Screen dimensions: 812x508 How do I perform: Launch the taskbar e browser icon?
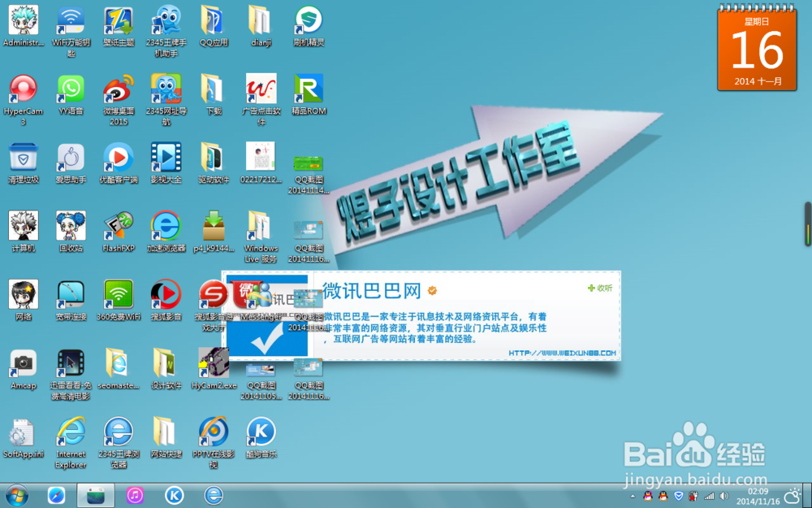[214, 496]
